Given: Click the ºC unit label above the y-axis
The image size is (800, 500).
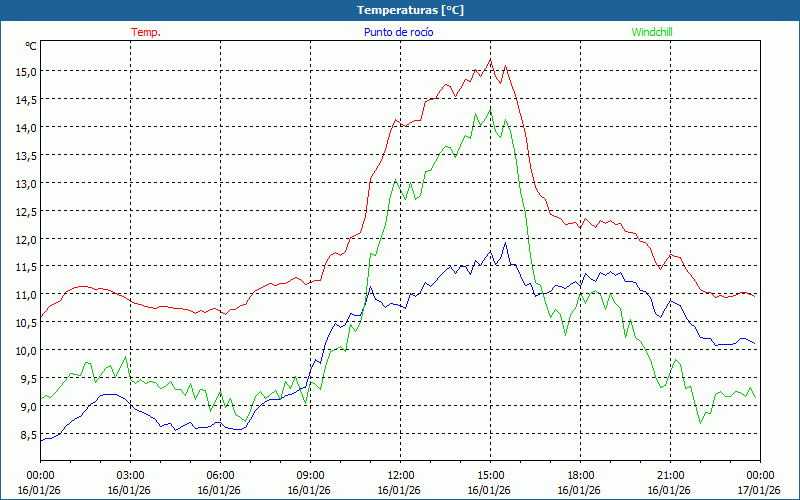Looking at the screenshot, I should pyautogui.click(x=31, y=46).
